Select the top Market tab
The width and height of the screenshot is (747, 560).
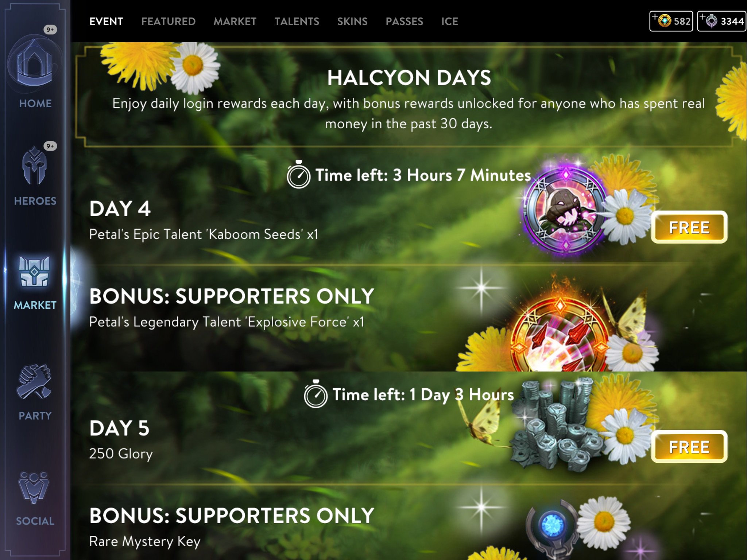coord(235,22)
